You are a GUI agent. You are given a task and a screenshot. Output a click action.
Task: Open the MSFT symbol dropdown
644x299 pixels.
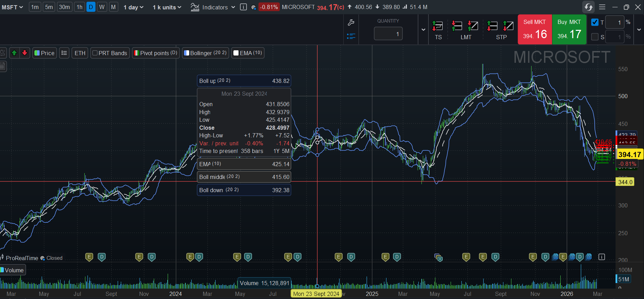point(12,7)
